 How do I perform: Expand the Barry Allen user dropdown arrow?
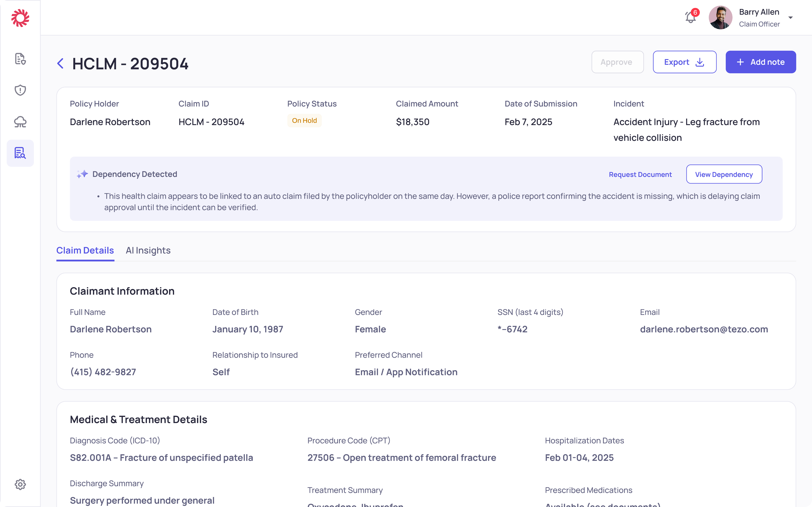coord(791,18)
